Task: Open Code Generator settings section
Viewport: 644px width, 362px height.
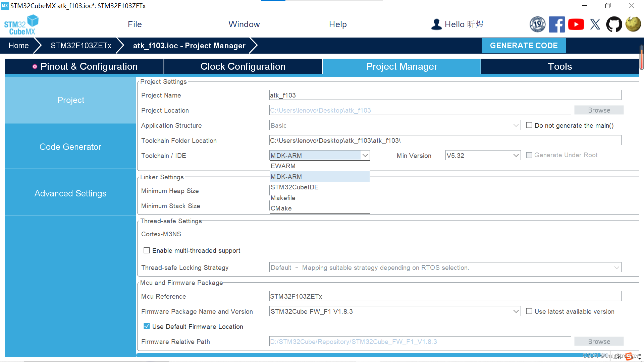Action: click(x=70, y=147)
